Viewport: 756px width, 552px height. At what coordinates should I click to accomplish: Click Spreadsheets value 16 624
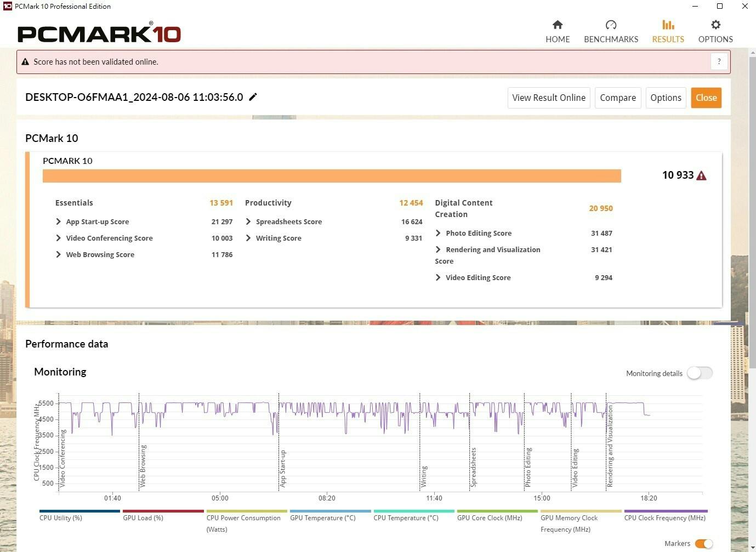coord(412,221)
